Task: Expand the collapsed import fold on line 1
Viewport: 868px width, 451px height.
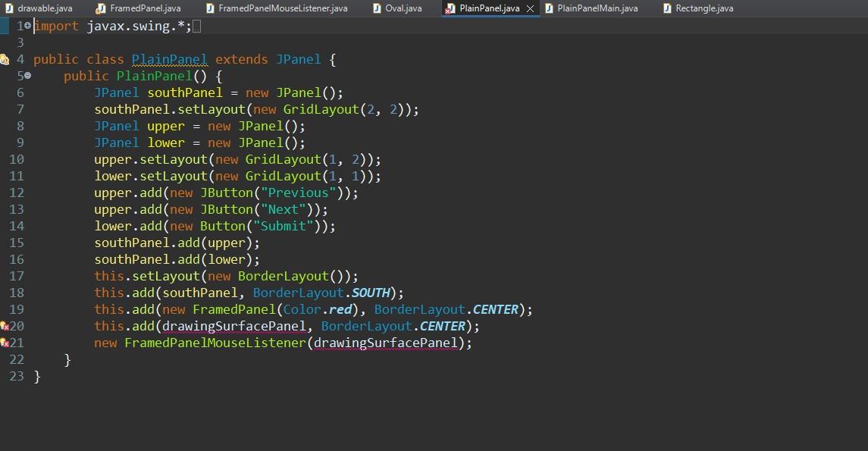Action: tap(28, 26)
